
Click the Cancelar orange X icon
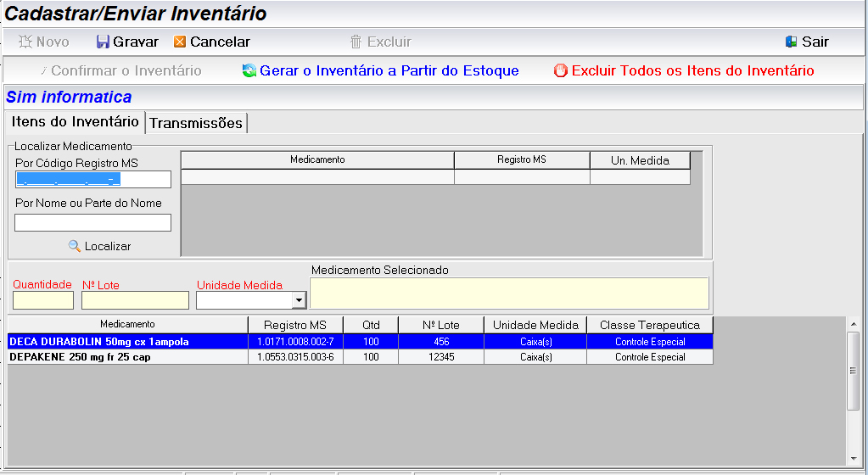(180, 42)
